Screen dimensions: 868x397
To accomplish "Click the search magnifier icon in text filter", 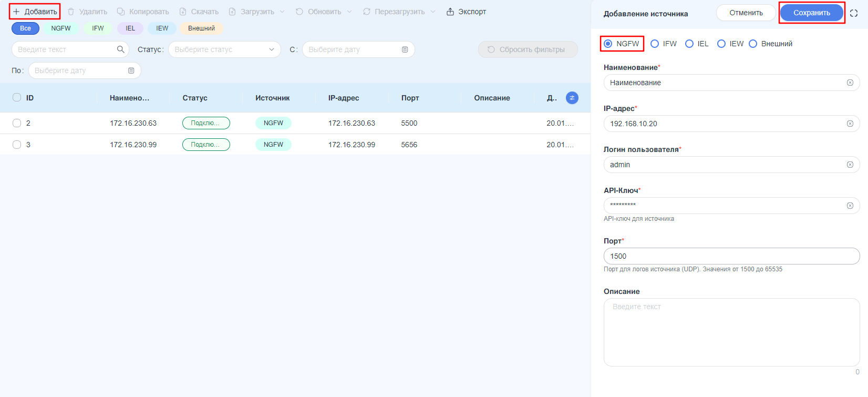I will point(120,49).
